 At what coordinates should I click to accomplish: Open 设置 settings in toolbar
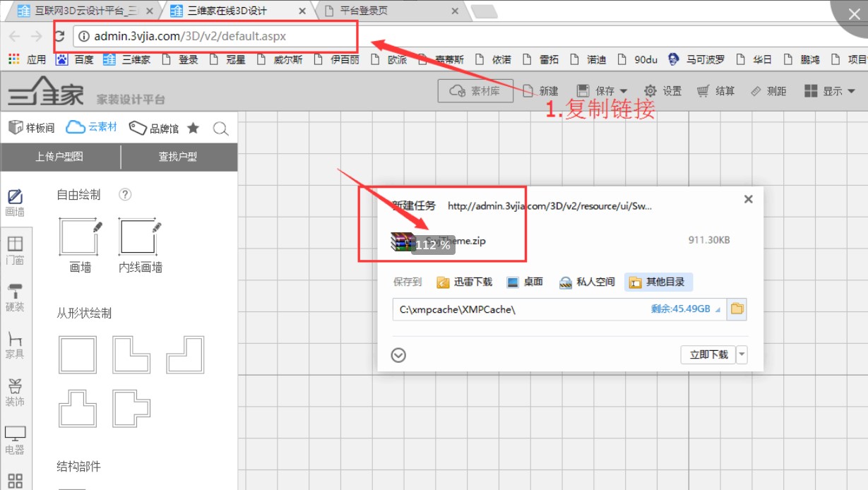coord(662,91)
